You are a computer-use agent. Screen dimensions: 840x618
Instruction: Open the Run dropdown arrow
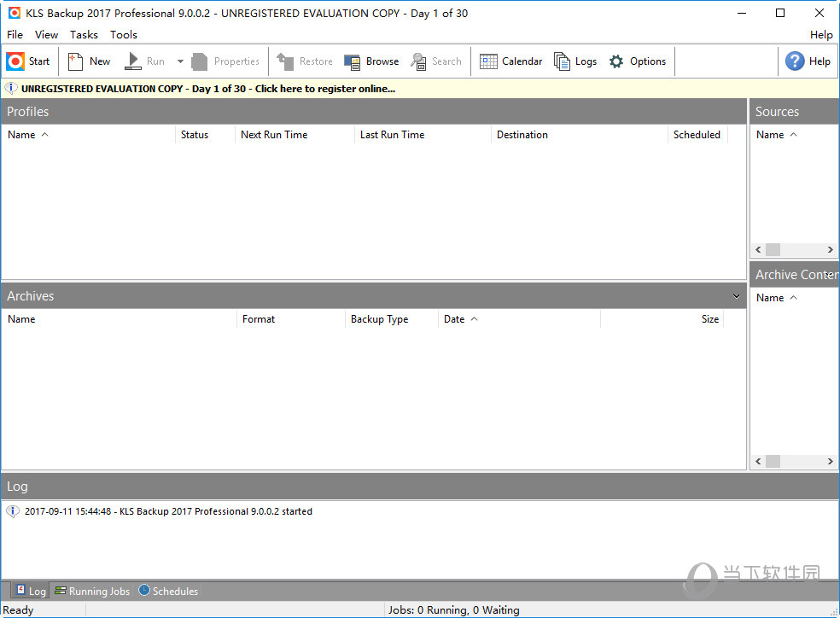click(x=180, y=61)
